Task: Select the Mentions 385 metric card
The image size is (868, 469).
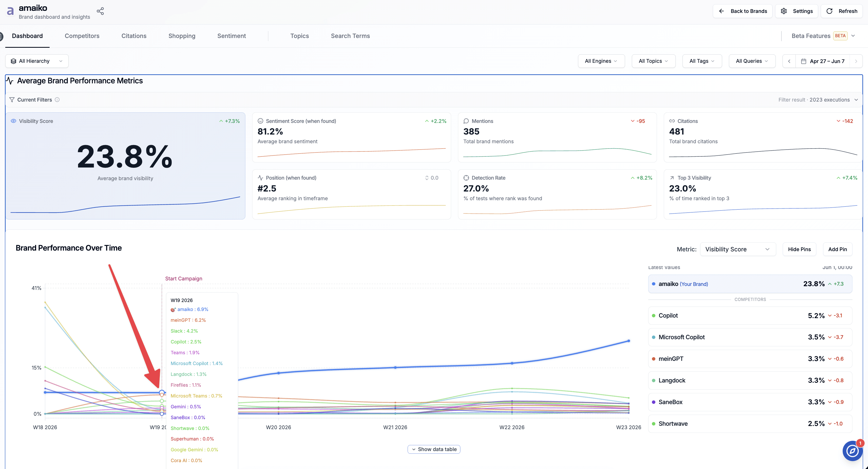Action: pyautogui.click(x=557, y=137)
